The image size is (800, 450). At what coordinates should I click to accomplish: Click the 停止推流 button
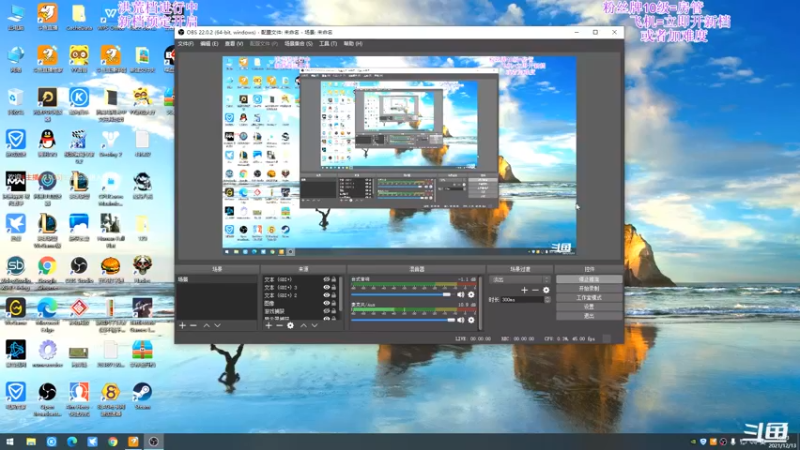point(589,280)
